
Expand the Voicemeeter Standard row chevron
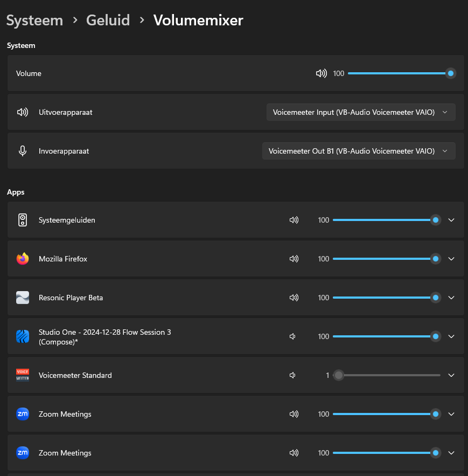pyautogui.click(x=451, y=375)
